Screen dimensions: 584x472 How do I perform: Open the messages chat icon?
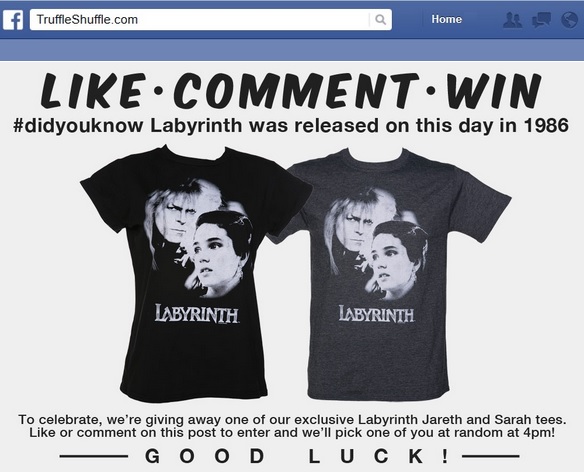[x=541, y=20]
